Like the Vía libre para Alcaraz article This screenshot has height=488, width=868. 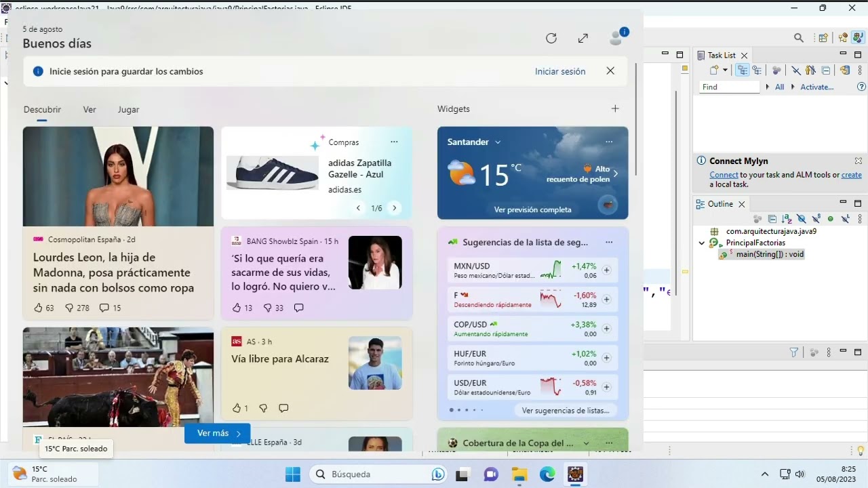click(237, 408)
